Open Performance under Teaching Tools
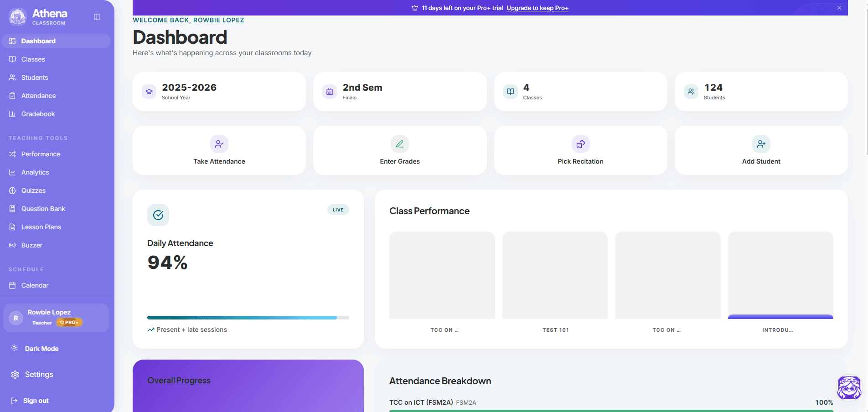This screenshot has width=868, height=412. 56,154
